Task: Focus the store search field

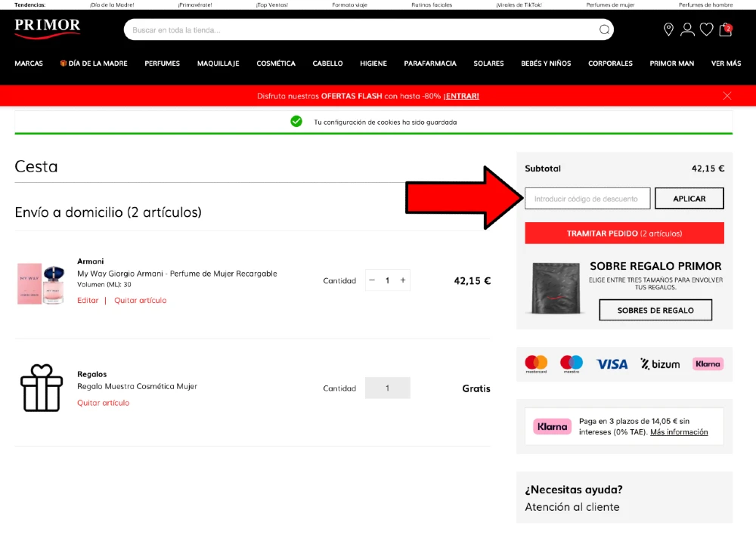Action: point(368,30)
